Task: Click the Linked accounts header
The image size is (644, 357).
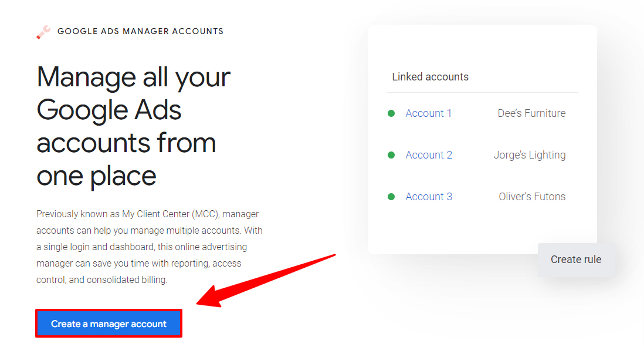Action: point(430,77)
